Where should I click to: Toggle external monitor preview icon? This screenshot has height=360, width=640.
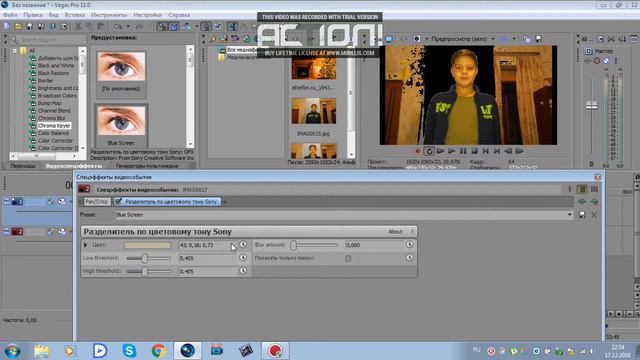[389, 39]
